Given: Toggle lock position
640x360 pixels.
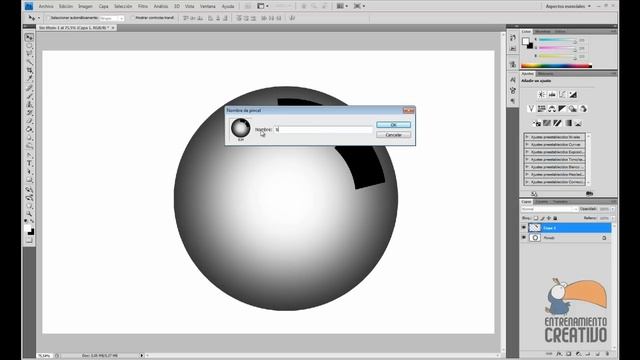Looking at the screenshot, I should [549, 218].
